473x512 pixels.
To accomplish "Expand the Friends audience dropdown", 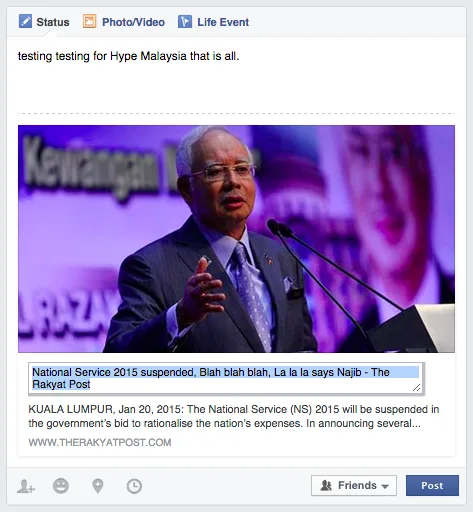I will pyautogui.click(x=354, y=486).
